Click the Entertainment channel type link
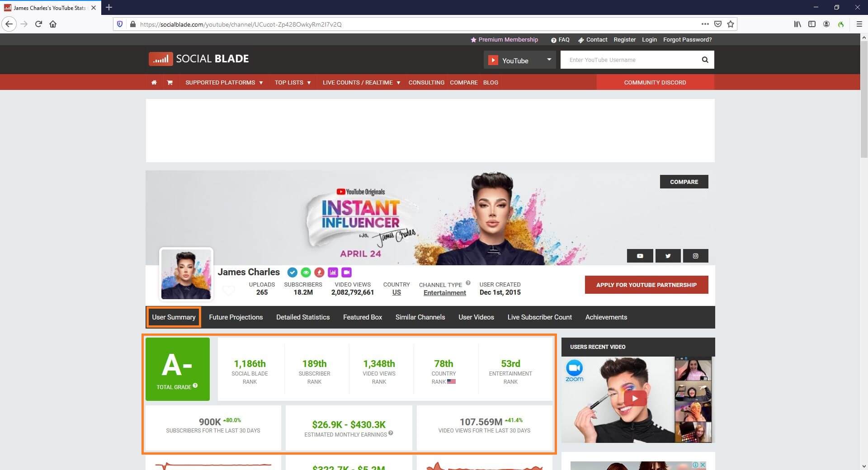This screenshot has width=868, height=470. coord(445,293)
